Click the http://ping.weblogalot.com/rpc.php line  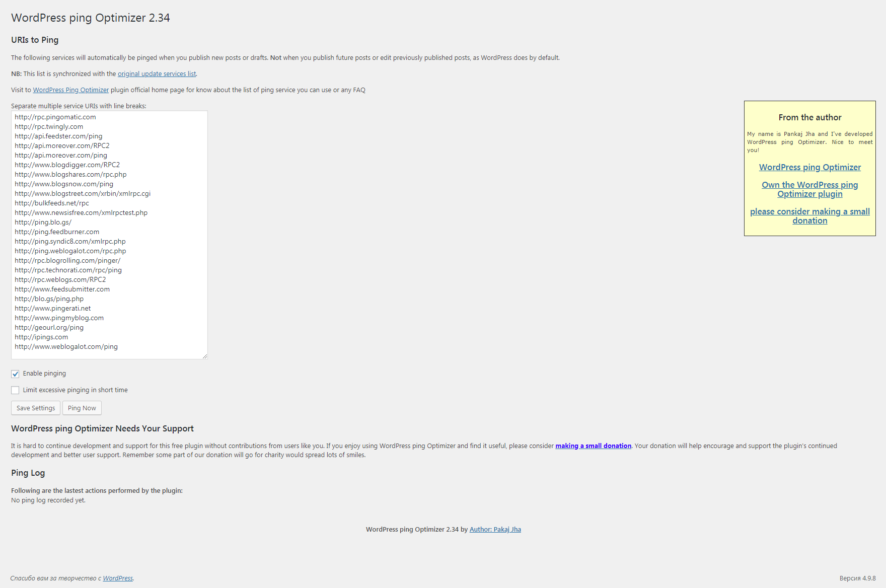(x=70, y=251)
